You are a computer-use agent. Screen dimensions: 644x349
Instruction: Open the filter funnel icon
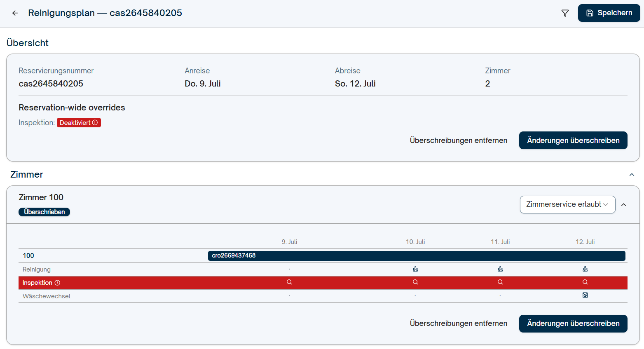pyautogui.click(x=565, y=13)
